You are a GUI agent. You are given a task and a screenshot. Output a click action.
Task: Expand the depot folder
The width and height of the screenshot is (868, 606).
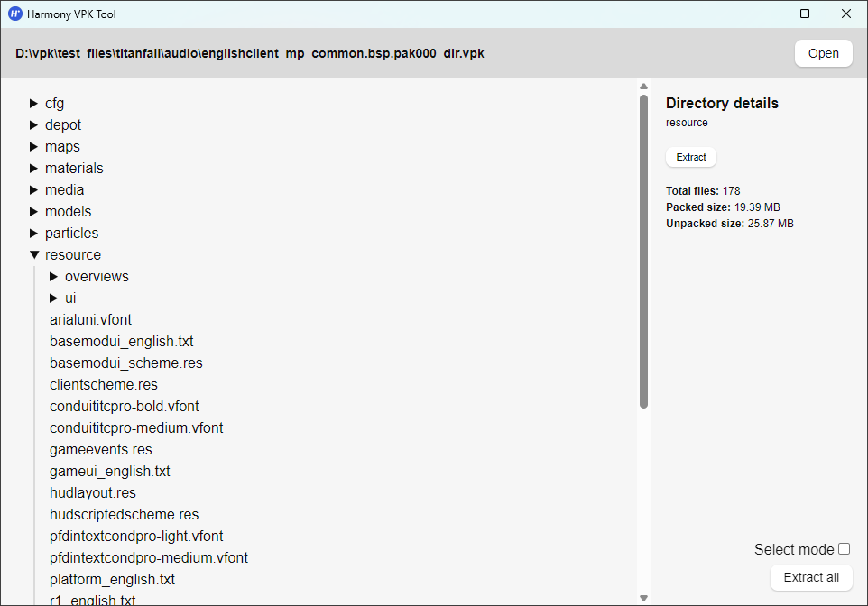(x=34, y=125)
